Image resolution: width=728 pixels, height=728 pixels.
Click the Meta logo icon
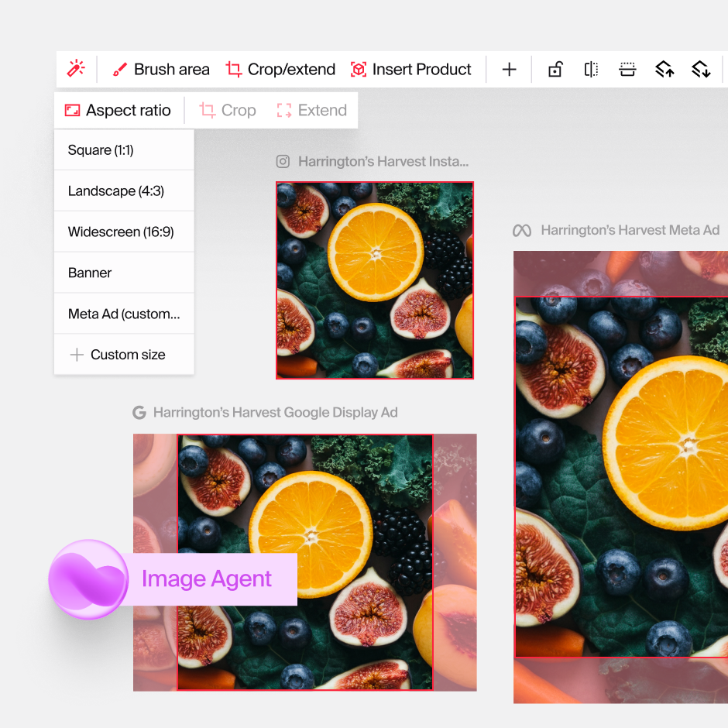coord(522,230)
